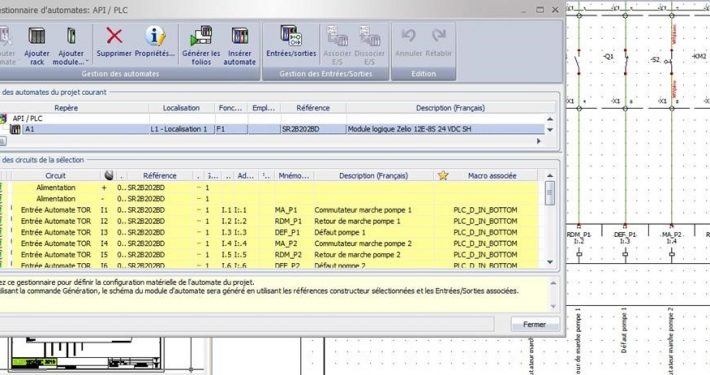Click 'Commutateur marche pompe 1' description
The height and width of the screenshot is (375, 710).
[363, 210]
